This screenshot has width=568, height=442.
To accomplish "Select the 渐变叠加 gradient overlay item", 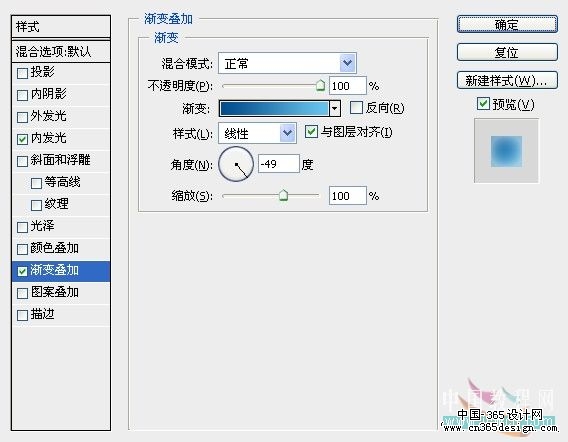I will point(61,271).
